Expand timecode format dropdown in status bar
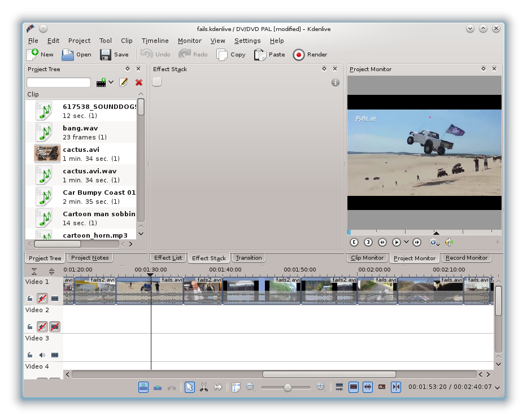The height and width of the screenshot is (420, 527). [497, 388]
